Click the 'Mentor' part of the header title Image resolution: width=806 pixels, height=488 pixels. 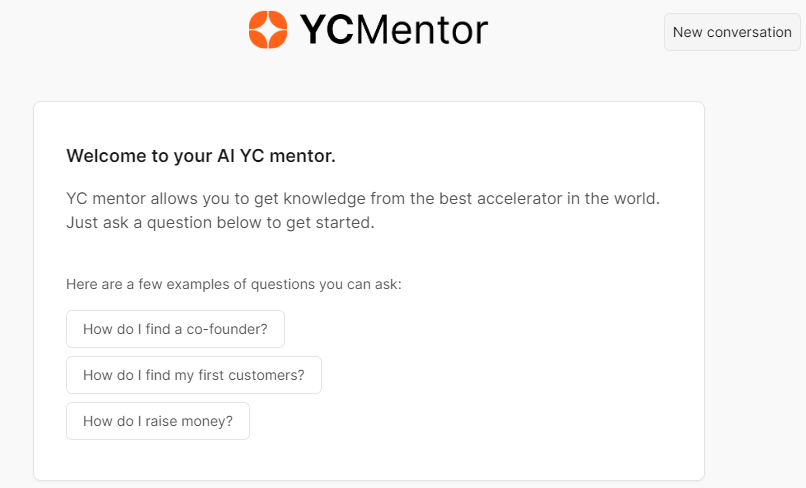[x=422, y=30]
